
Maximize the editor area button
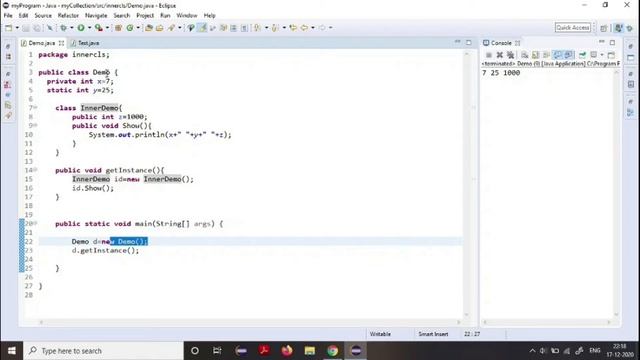469,42
